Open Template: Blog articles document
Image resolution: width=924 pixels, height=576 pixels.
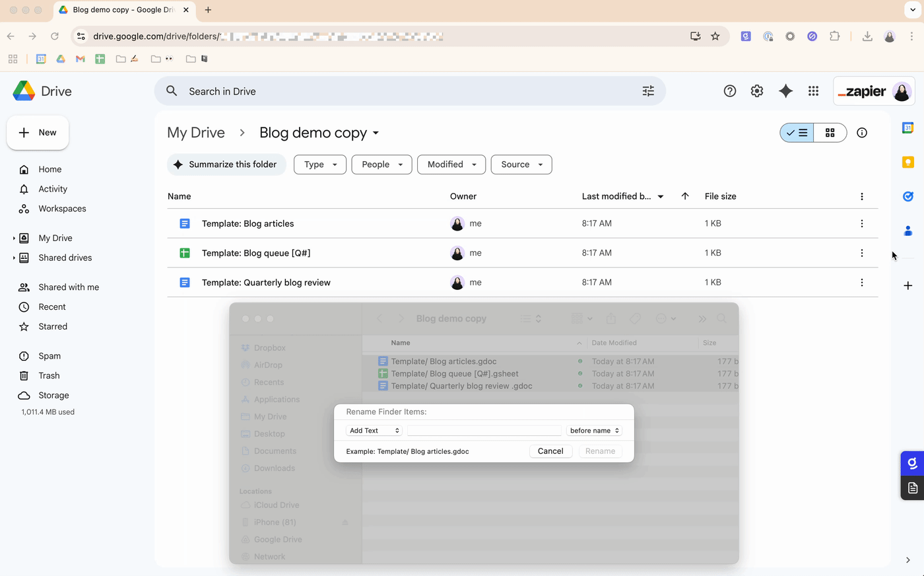pyautogui.click(x=248, y=224)
